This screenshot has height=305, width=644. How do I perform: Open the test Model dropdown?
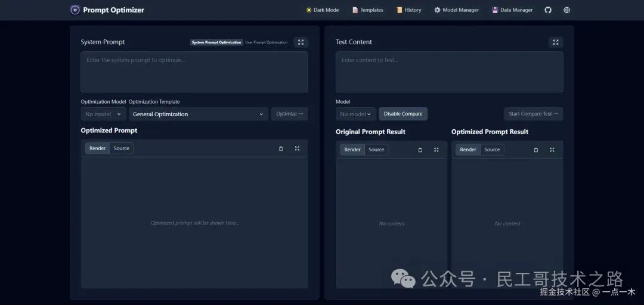(x=355, y=114)
